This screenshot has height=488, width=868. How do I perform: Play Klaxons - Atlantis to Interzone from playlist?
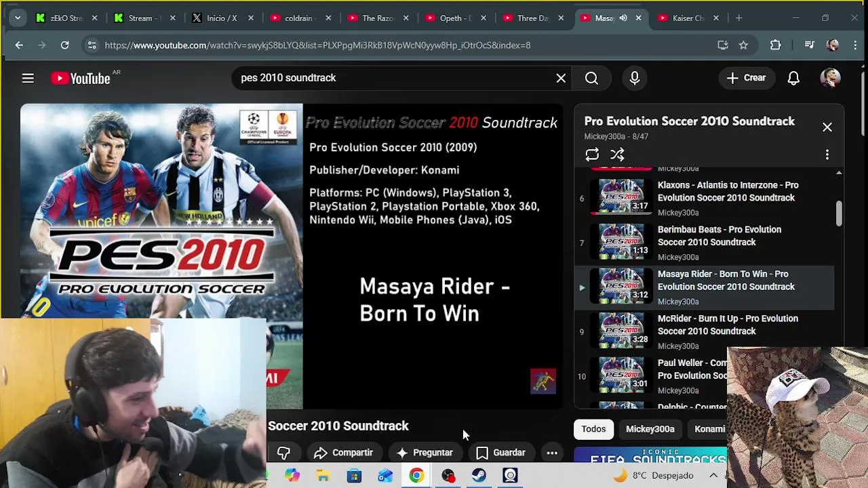click(705, 198)
